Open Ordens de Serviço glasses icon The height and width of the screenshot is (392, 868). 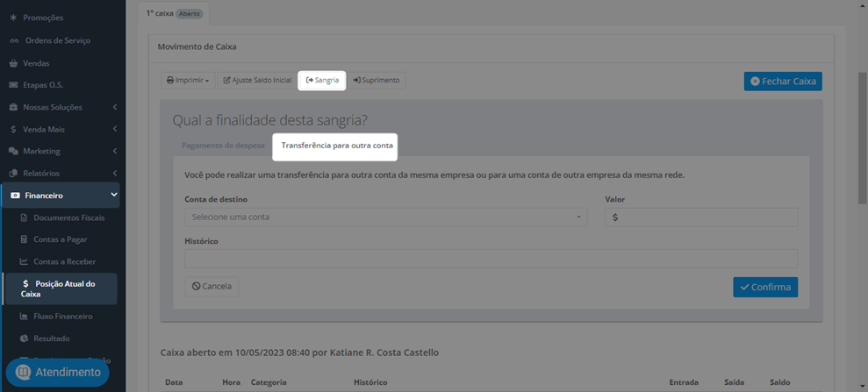14,41
